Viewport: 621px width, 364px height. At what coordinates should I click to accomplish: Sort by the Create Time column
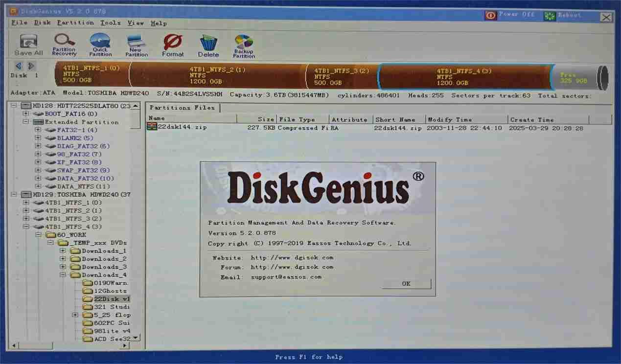(549, 119)
